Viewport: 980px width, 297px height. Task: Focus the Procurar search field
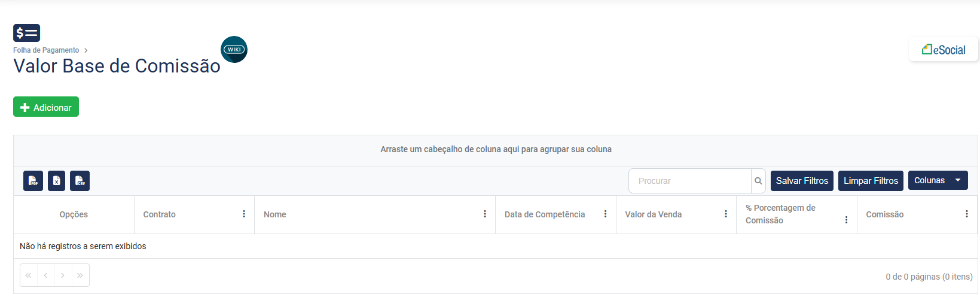(690, 181)
